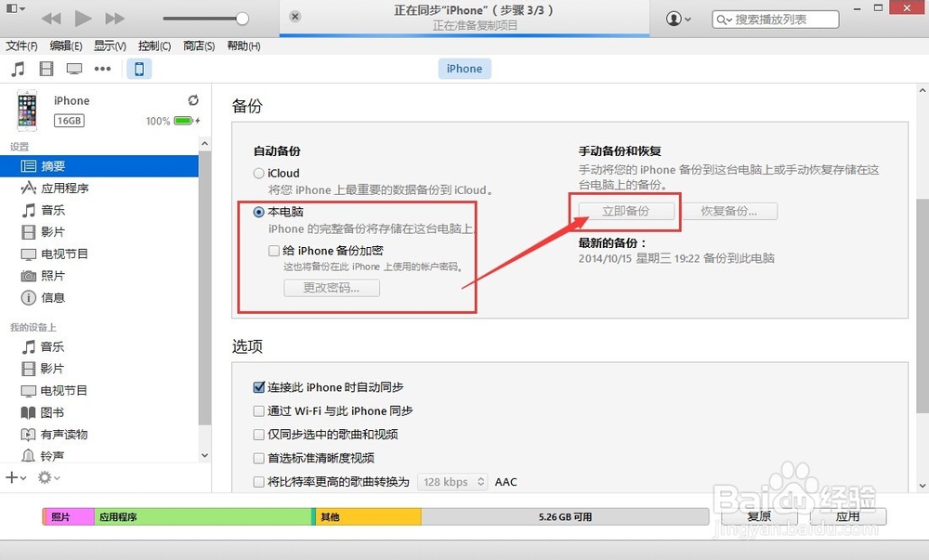Click the 立即备份 button

(x=626, y=211)
